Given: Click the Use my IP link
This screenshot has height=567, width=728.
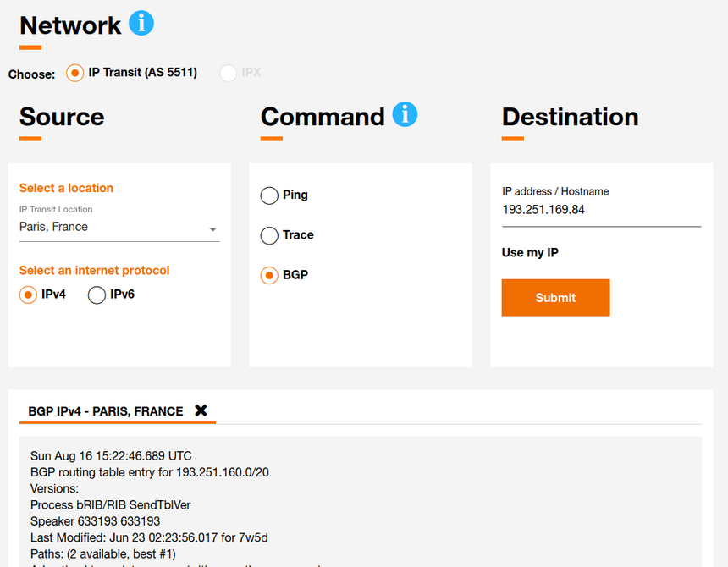Looking at the screenshot, I should [x=530, y=252].
